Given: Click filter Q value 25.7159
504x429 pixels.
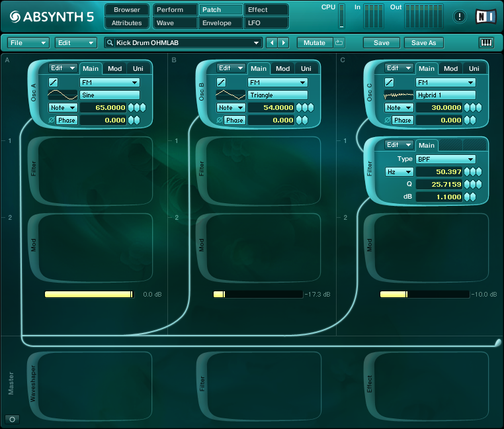Looking at the screenshot, I should click(439, 185).
